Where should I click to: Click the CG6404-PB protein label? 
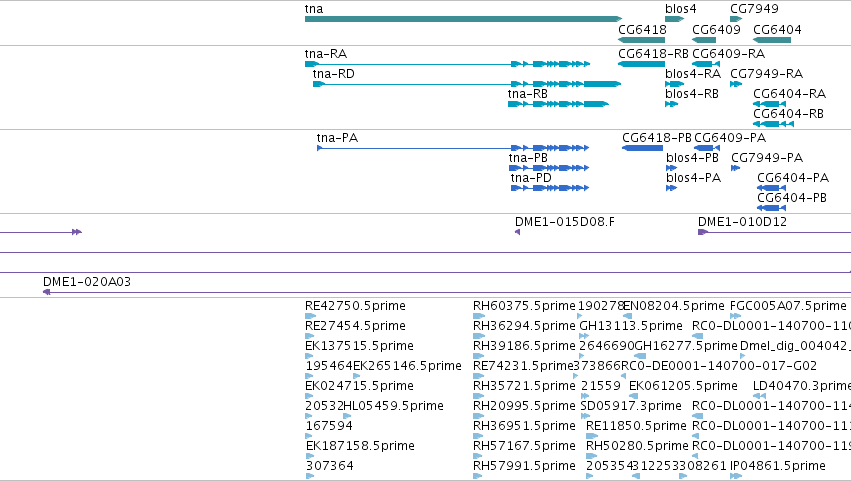click(792, 198)
